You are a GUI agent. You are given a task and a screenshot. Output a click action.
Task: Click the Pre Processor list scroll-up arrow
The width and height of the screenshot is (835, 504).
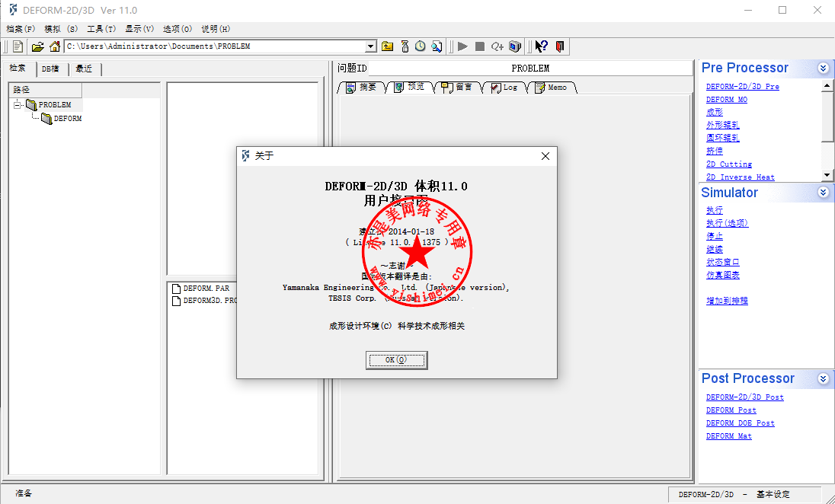(827, 86)
